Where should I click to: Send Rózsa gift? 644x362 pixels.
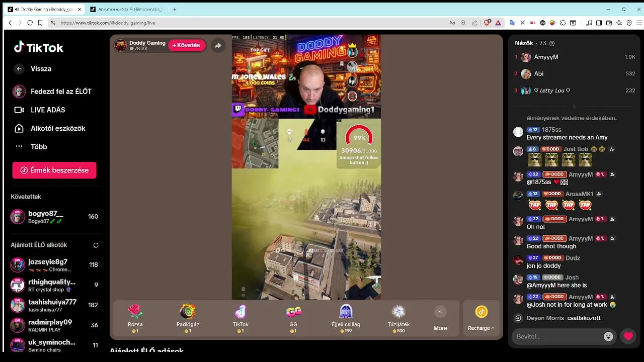135,318
